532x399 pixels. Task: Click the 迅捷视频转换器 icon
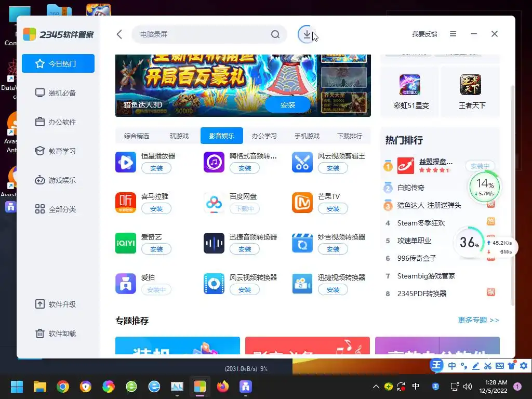point(302,284)
